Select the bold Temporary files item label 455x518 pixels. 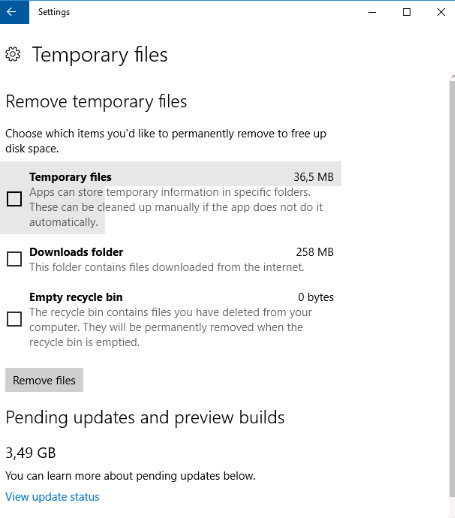click(x=70, y=177)
